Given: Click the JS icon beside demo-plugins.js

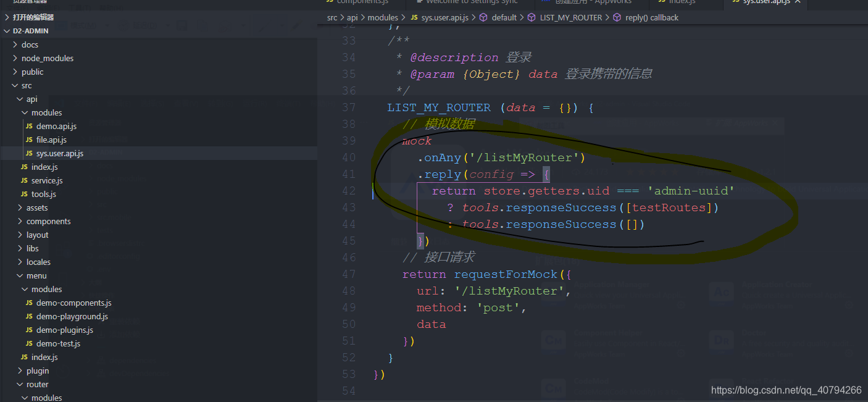Looking at the screenshot, I should coord(29,330).
